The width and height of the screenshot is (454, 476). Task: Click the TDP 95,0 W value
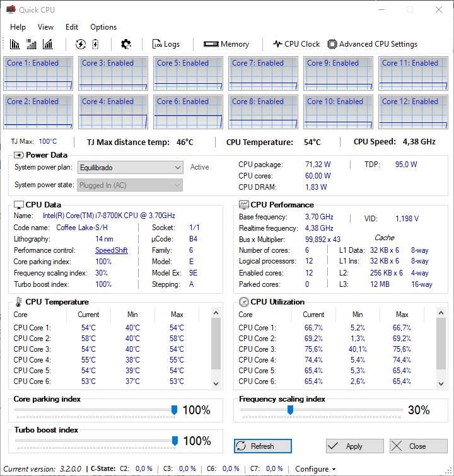click(x=406, y=164)
